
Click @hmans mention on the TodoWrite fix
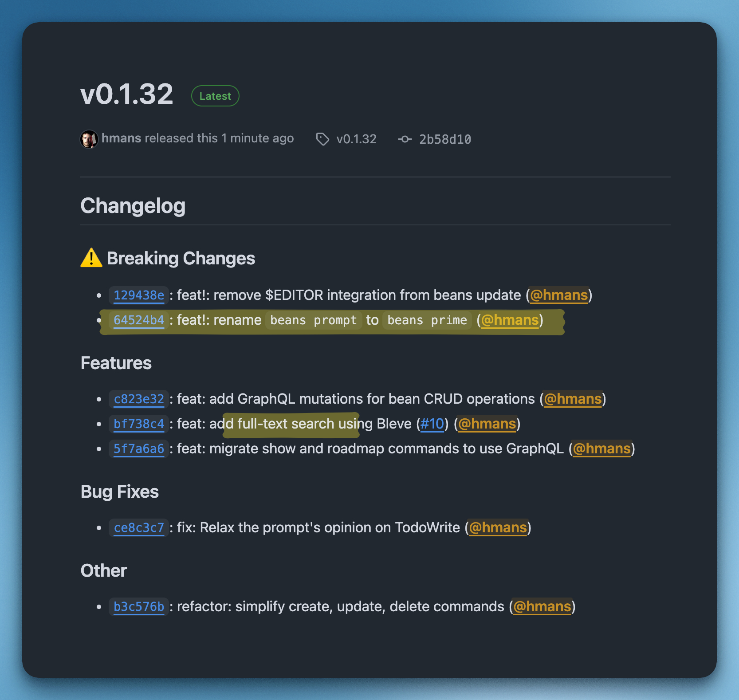498,528
